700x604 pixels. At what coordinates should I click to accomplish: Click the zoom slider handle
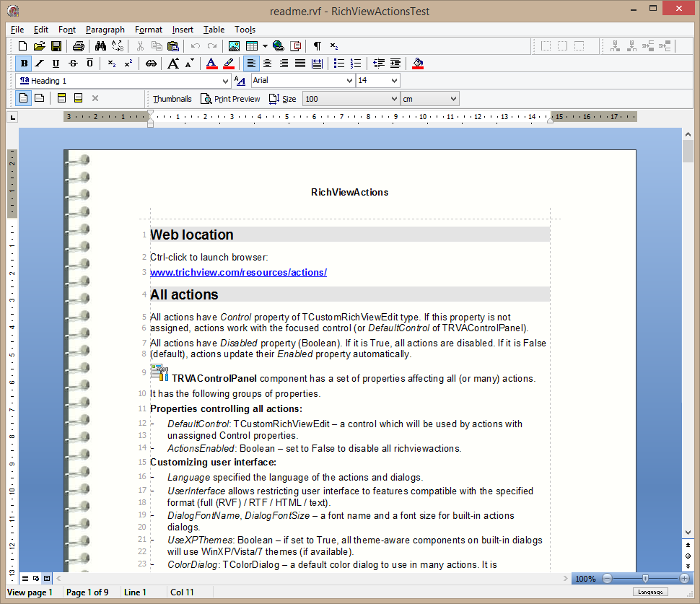(x=645, y=579)
